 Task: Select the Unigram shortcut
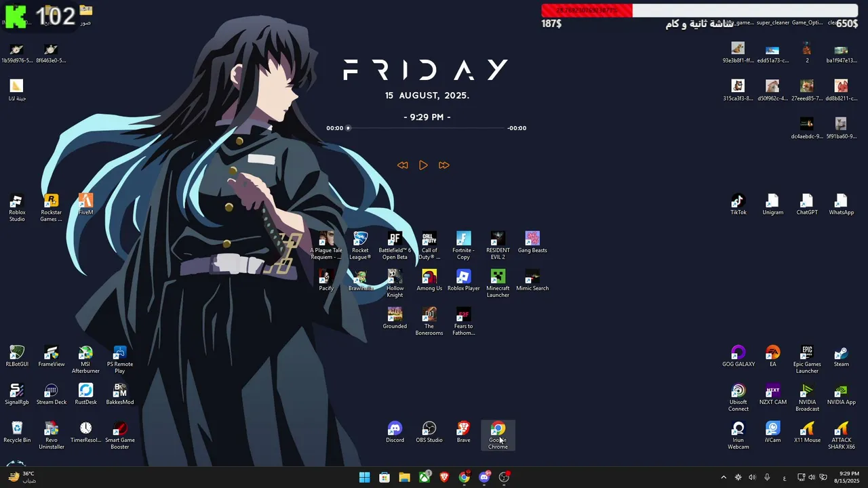pos(772,205)
